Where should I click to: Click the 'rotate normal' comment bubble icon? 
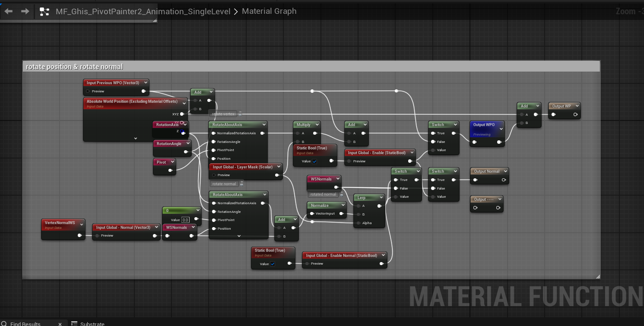[x=241, y=184]
